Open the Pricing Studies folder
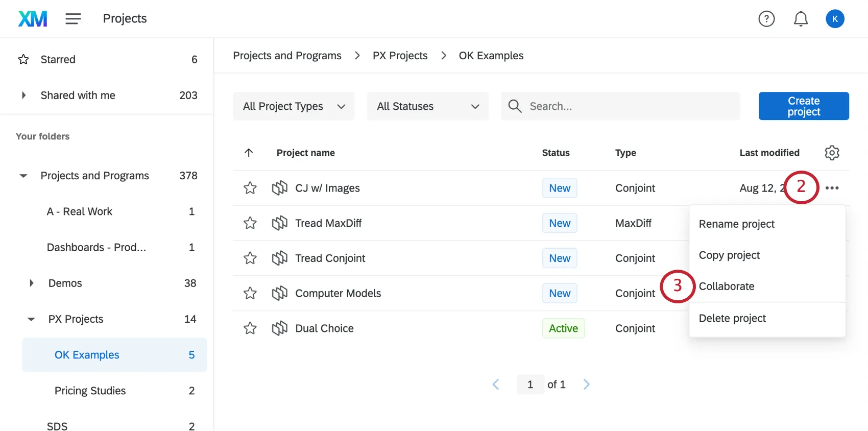The height and width of the screenshot is (431, 868). [90, 391]
